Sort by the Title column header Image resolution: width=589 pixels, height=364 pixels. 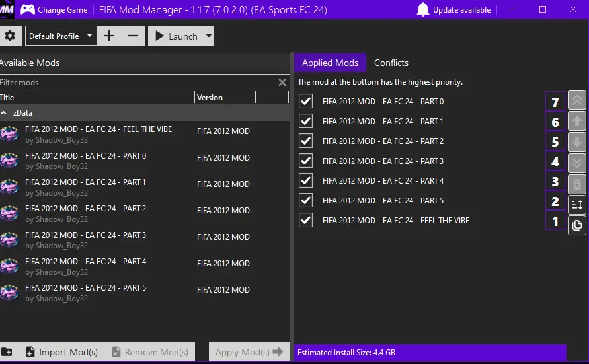point(97,98)
